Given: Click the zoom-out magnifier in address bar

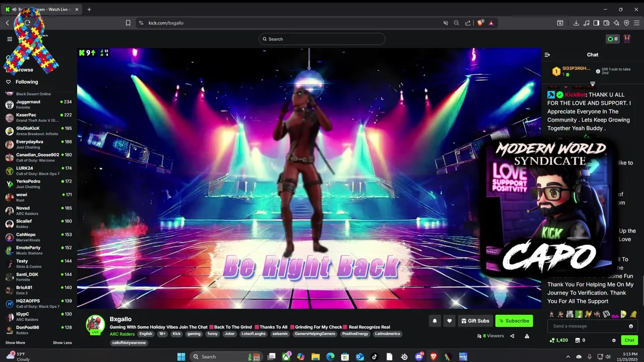Looking at the screenshot, I should point(456,23).
